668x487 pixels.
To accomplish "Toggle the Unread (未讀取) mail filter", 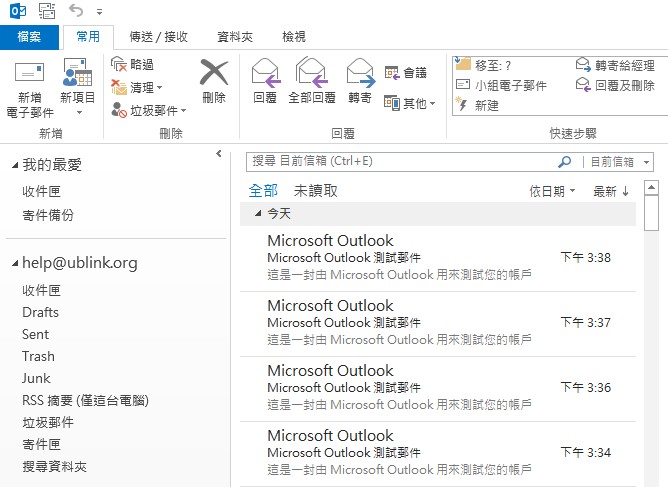I will point(315,191).
